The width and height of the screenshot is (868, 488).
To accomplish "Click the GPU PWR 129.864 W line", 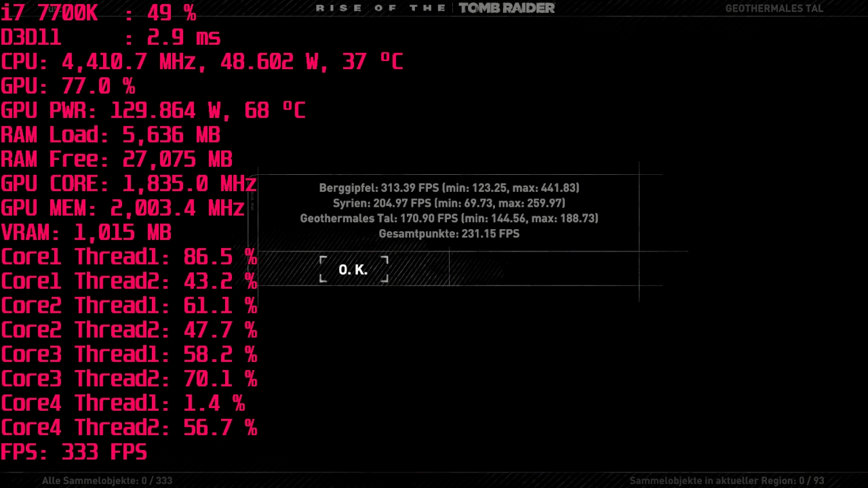I will tap(153, 110).
